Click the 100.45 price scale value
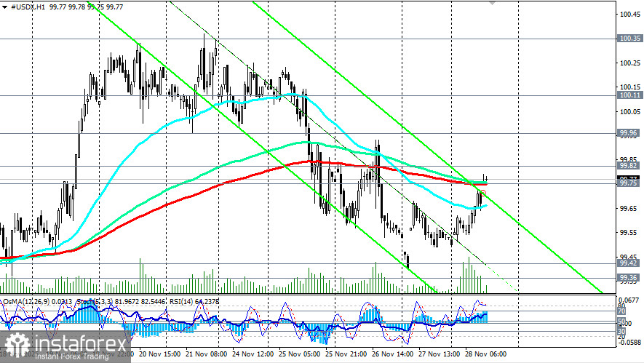Image resolution: width=644 pixels, height=363 pixels. tap(630, 15)
